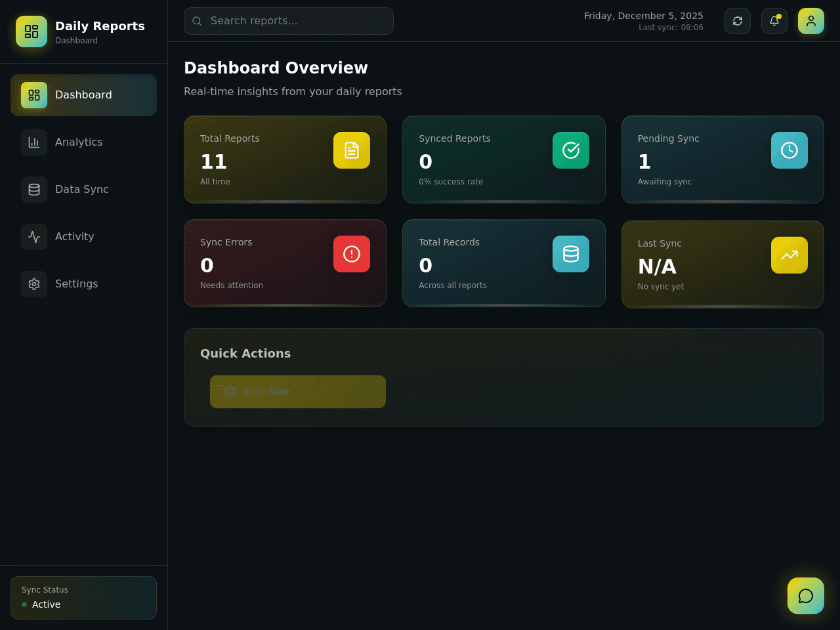Open the chat bubble floating button
This screenshot has width=840, height=630.
pyautogui.click(x=806, y=596)
